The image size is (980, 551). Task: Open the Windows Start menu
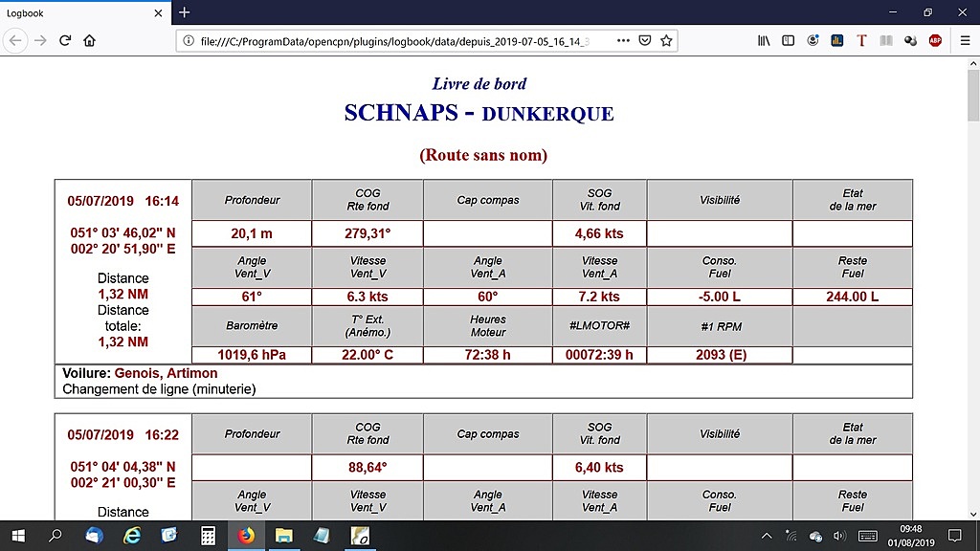pyautogui.click(x=18, y=536)
